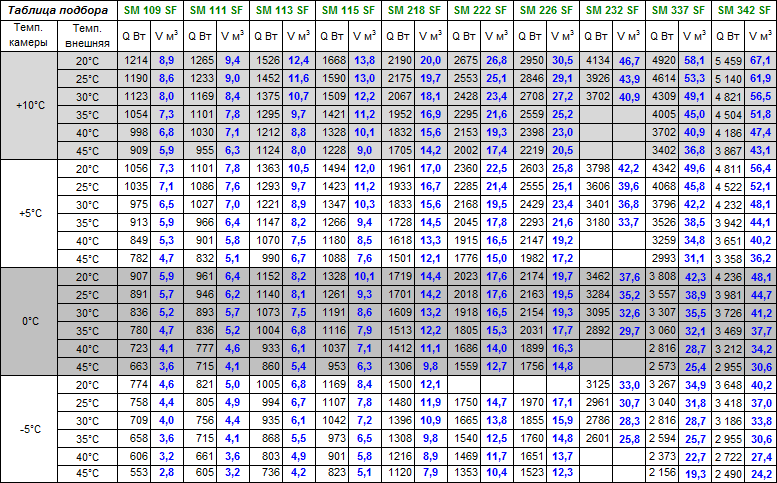777x483 pixels.
Task: Select the 2950 value under SM 226 SF
Action: [531, 61]
